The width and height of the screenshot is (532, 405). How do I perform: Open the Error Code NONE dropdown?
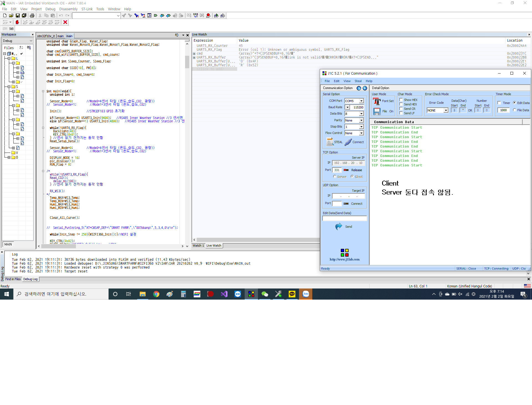pos(446,110)
